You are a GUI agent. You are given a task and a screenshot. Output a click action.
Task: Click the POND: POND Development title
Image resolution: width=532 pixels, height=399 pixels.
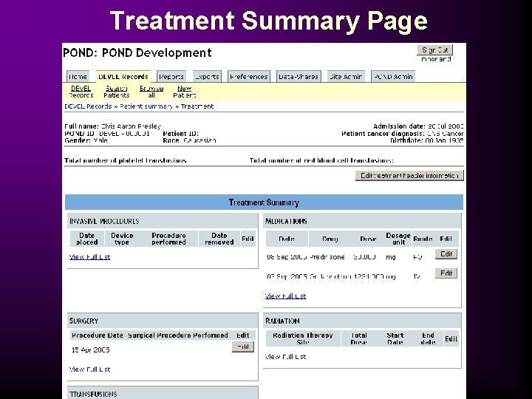(137, 53)
